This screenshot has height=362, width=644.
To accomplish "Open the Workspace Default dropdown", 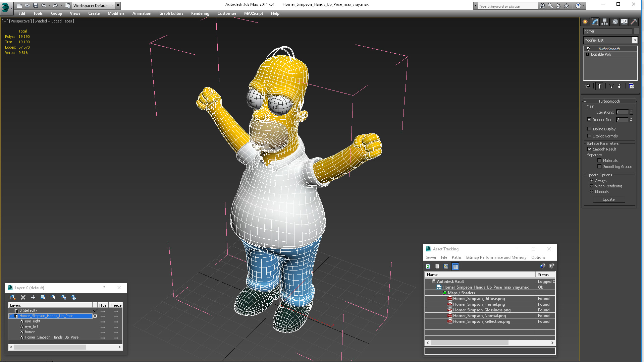I will (94, 5).
